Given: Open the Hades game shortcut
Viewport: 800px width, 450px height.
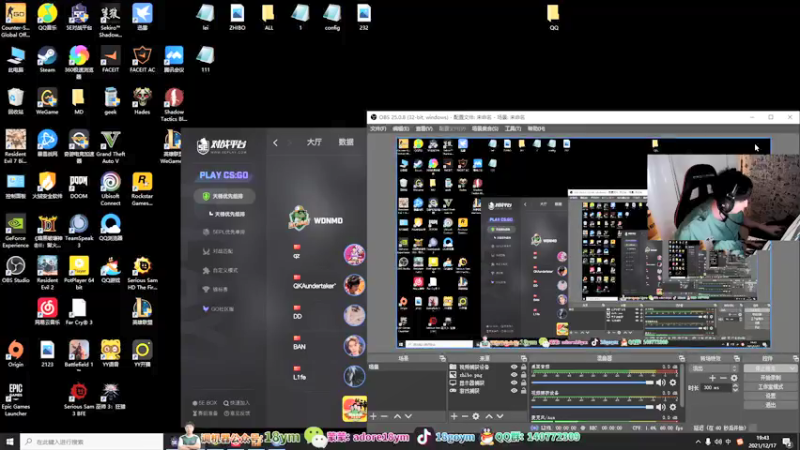Looking at the screenshot, I should (142, 101).
